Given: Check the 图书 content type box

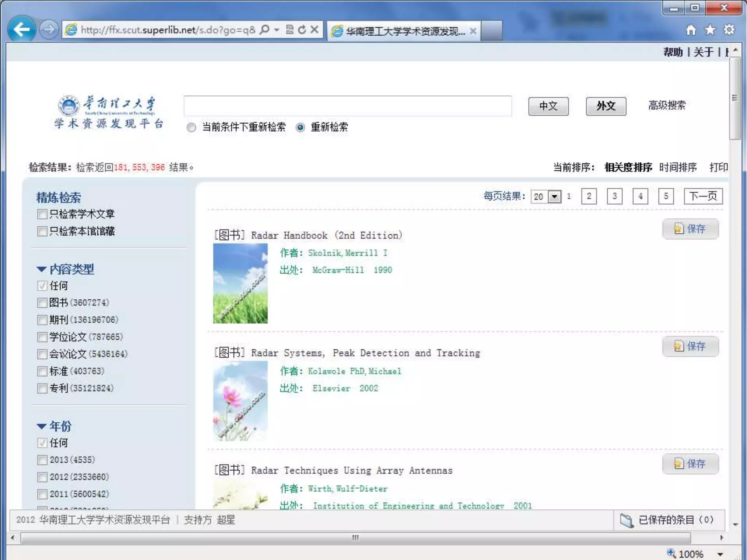Looking at the screenshot, I should [x=42, y=303].
